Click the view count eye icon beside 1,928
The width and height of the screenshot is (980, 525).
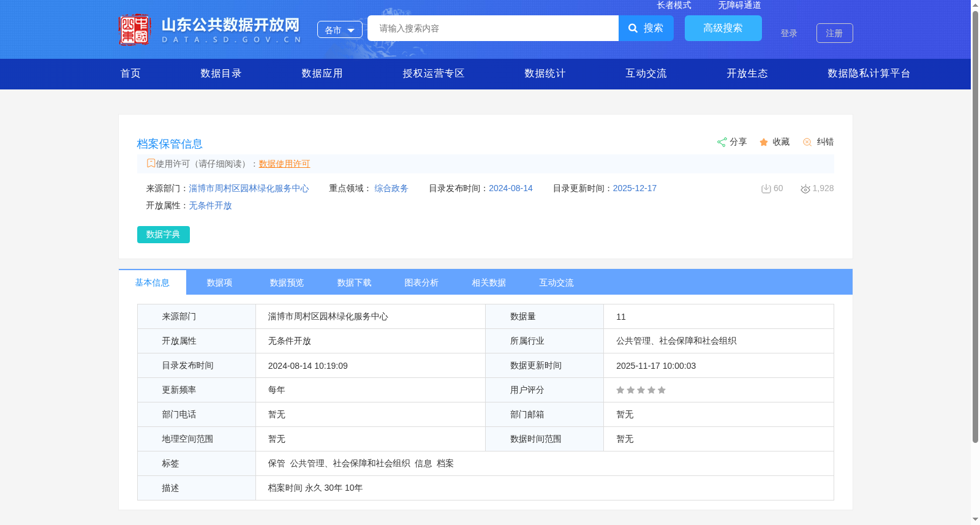pos(805,189)
